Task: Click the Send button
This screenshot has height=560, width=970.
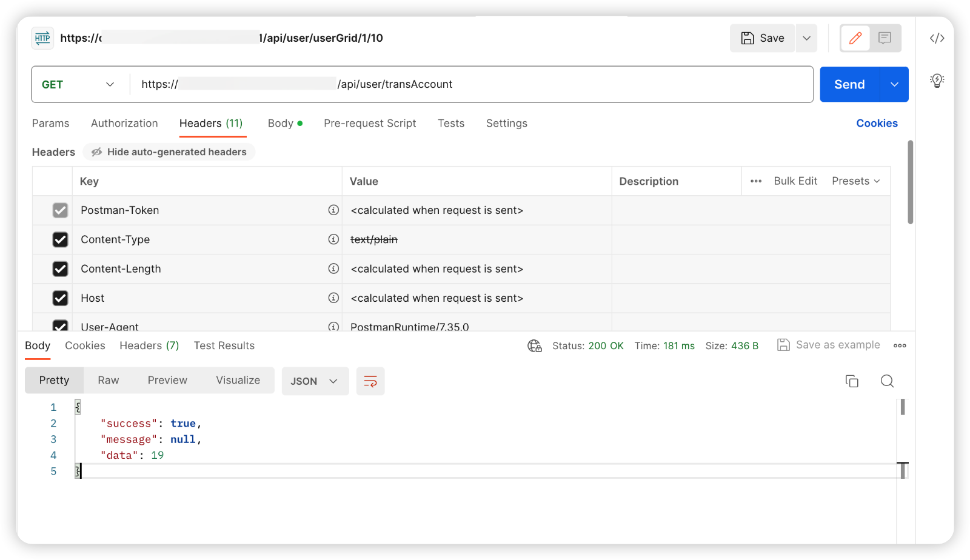Action: [849, 84]
